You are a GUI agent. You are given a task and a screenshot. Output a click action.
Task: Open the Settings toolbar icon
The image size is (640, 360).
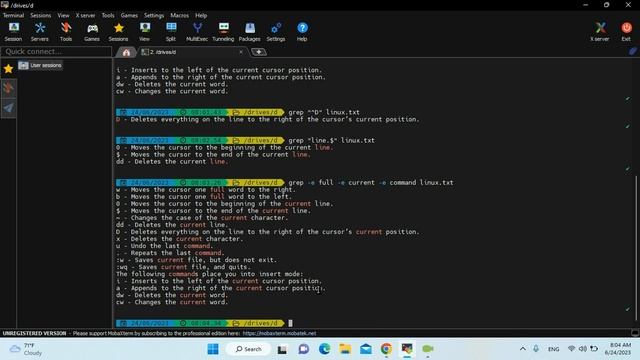[x=276, y=32]
